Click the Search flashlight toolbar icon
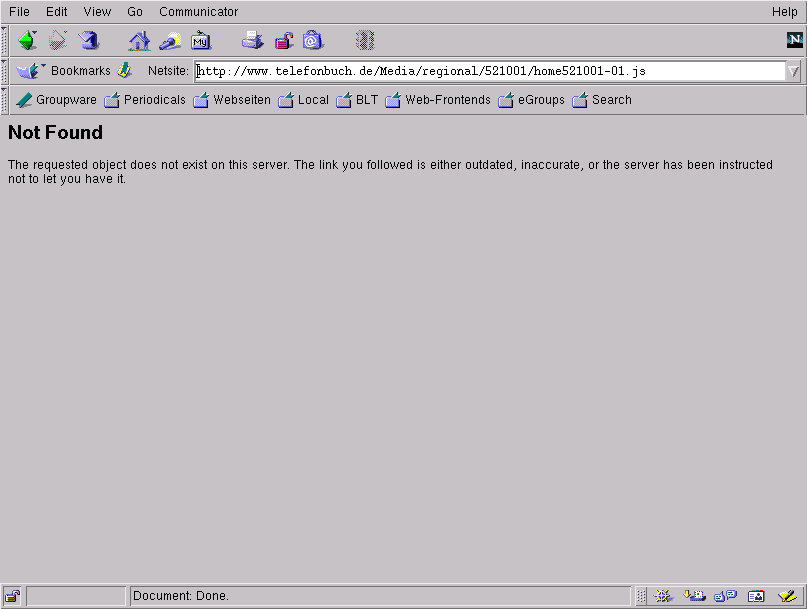Screen dimensions: 807x609 (x=170, y=41)
